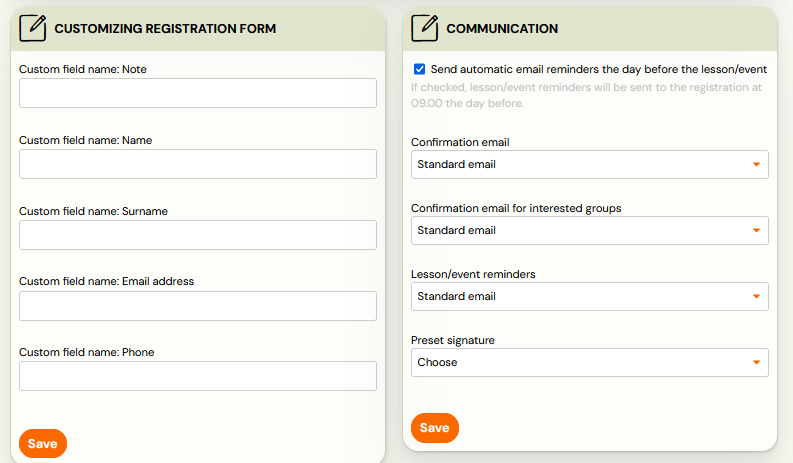Click the orange arrow in Lesson/event reminders dropdown
Image resolution: width=793 pixels, height=463 pixels.
pyautogui.click(x=756, y=297)
